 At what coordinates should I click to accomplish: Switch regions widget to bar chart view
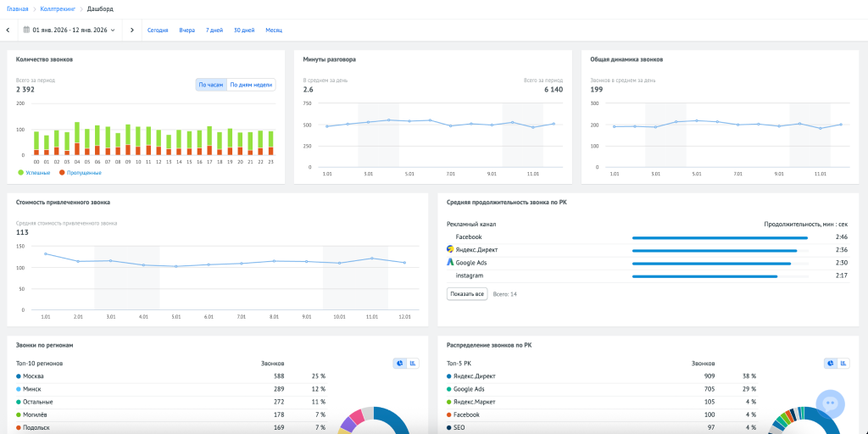413,363
